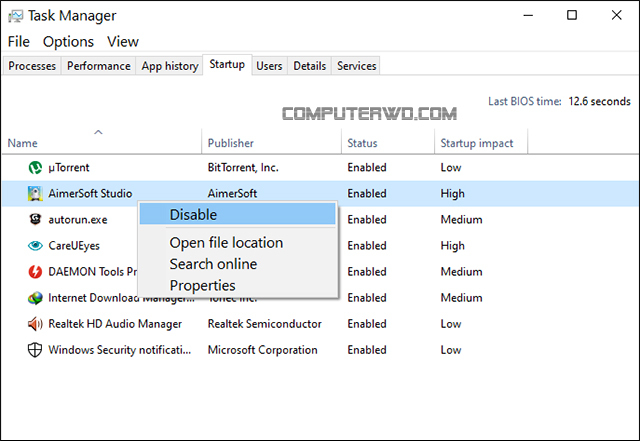Switch to the Users tab
This screenshot has width=640, height=441.
[x=269, y=66]
